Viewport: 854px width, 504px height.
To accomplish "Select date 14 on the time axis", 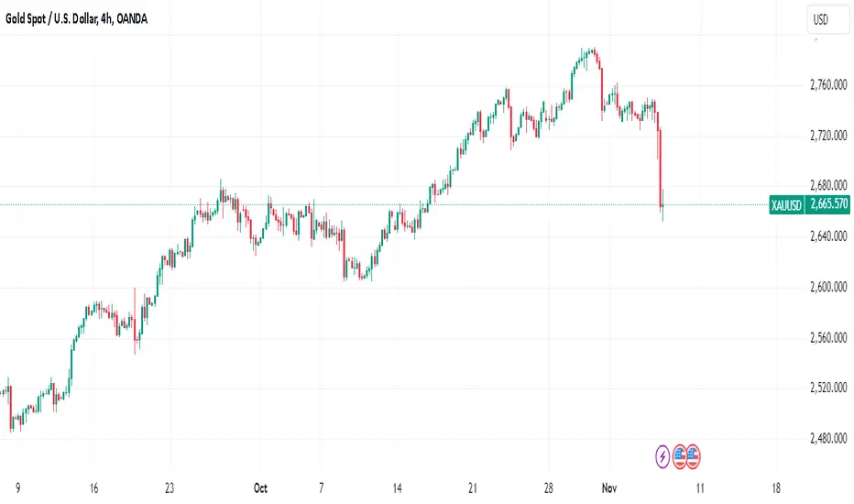I will coord(397,488).
